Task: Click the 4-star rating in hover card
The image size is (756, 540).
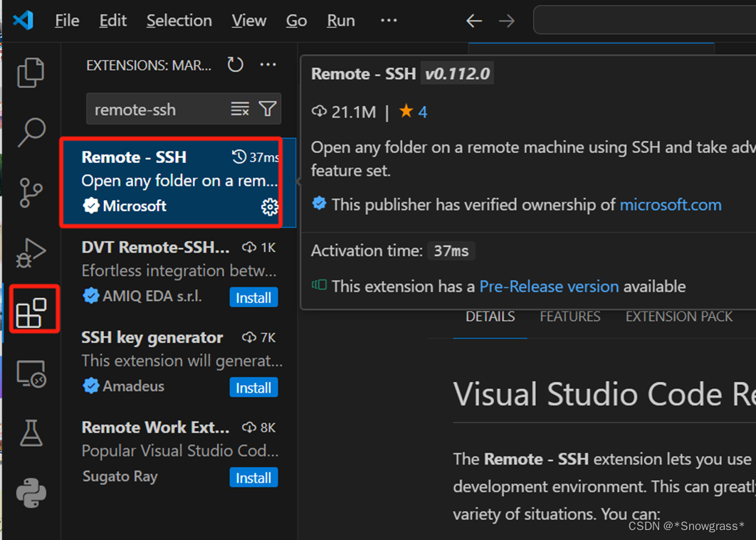Action: [413, 112]
